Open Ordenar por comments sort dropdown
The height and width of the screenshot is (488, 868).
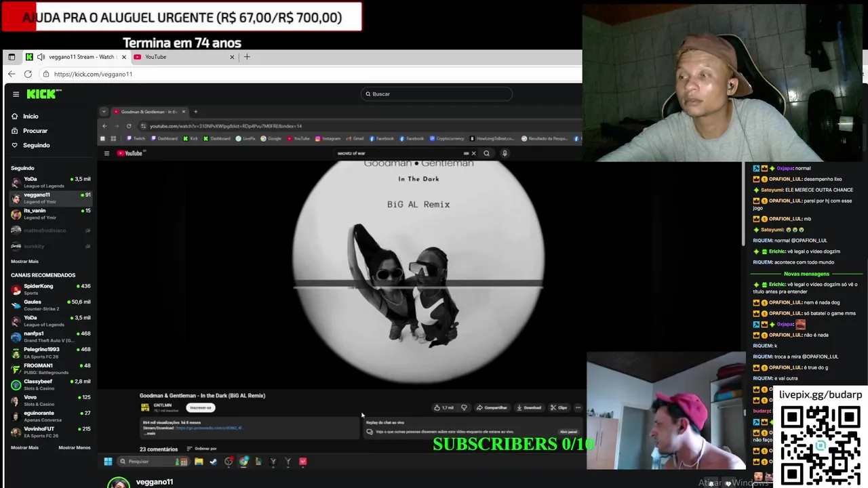coord(201,449)
